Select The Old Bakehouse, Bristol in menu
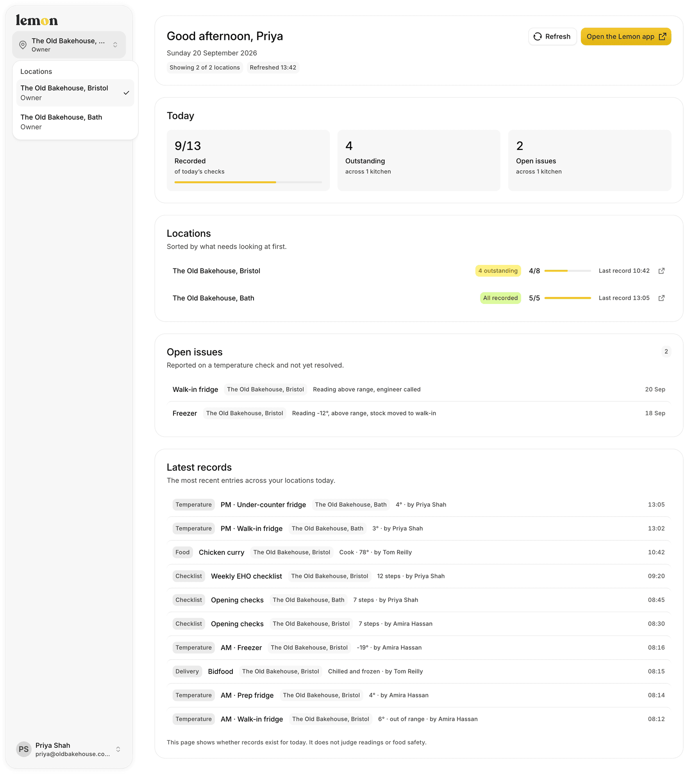This screenshot has height=774, width=700. [75, 93]
